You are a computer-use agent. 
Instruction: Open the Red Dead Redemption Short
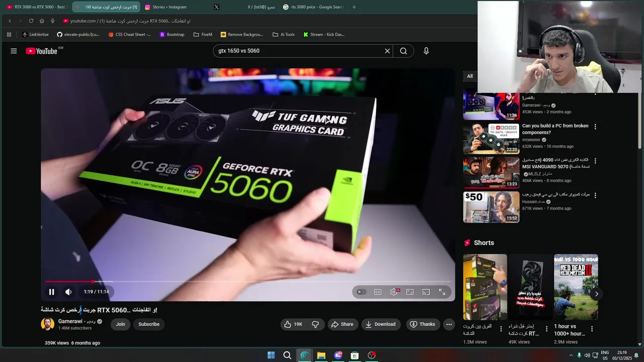coord(576,287)
